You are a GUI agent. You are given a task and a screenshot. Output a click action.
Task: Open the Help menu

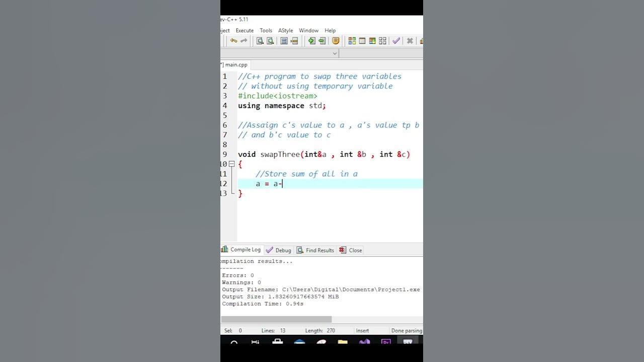(x=330, y=31)
